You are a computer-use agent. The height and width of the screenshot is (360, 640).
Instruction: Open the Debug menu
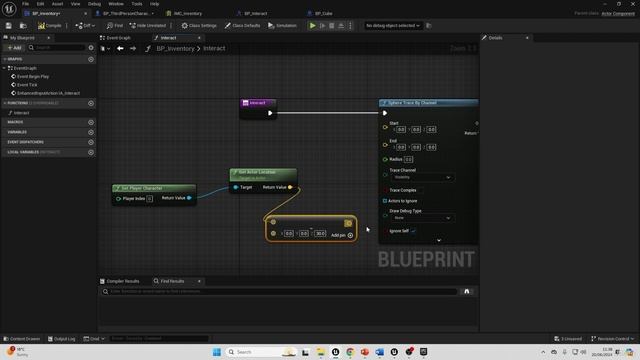pyautogui.click(x=94, y=4)
